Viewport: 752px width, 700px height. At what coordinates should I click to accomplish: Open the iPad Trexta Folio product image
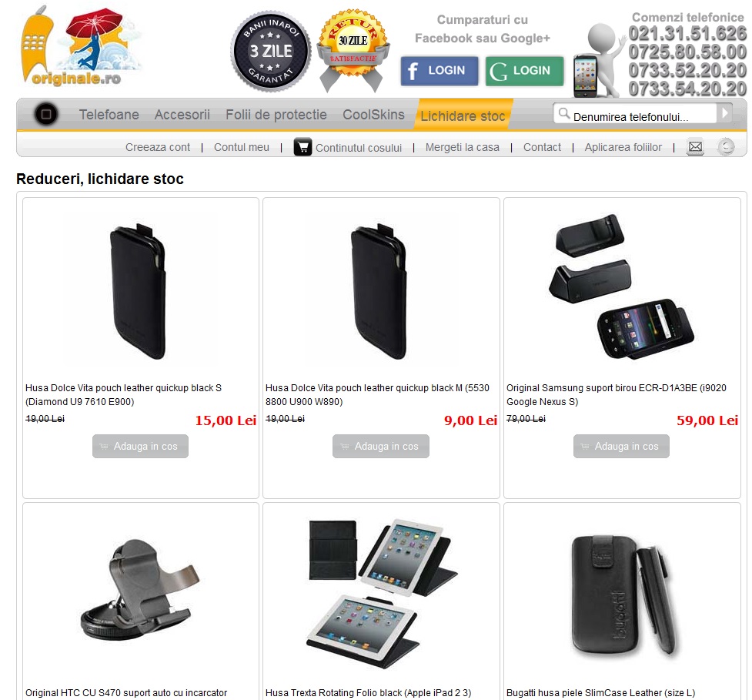pos(382,594)
